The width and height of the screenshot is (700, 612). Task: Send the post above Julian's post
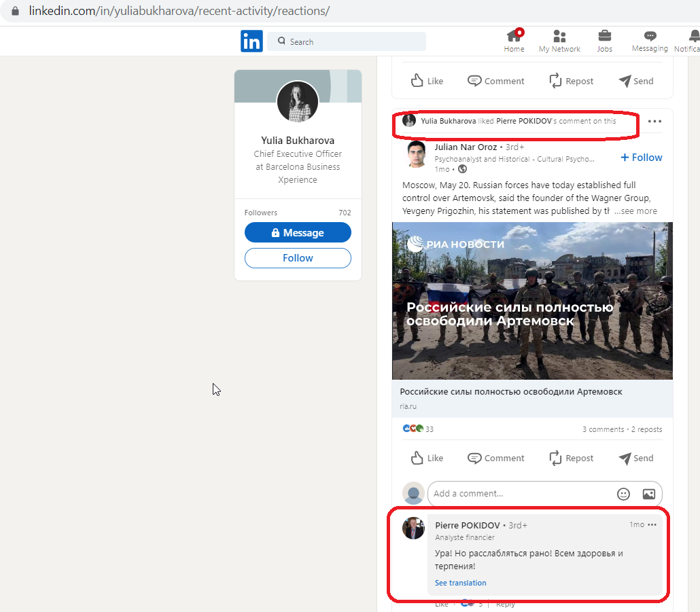(x=635, y=81)
